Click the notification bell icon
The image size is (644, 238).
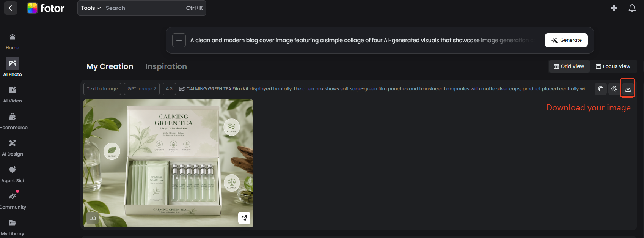point(632,8)
